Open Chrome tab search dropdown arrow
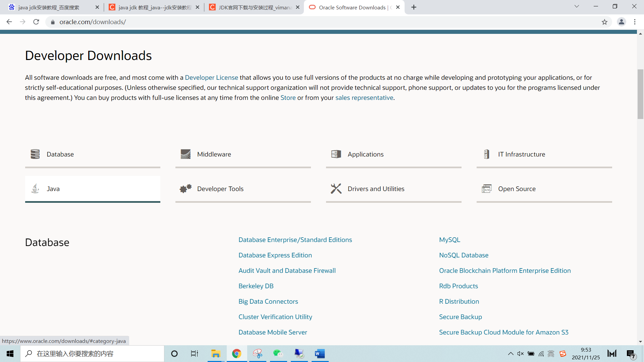This screenshot has height=362, width=644. coord(577,7)
